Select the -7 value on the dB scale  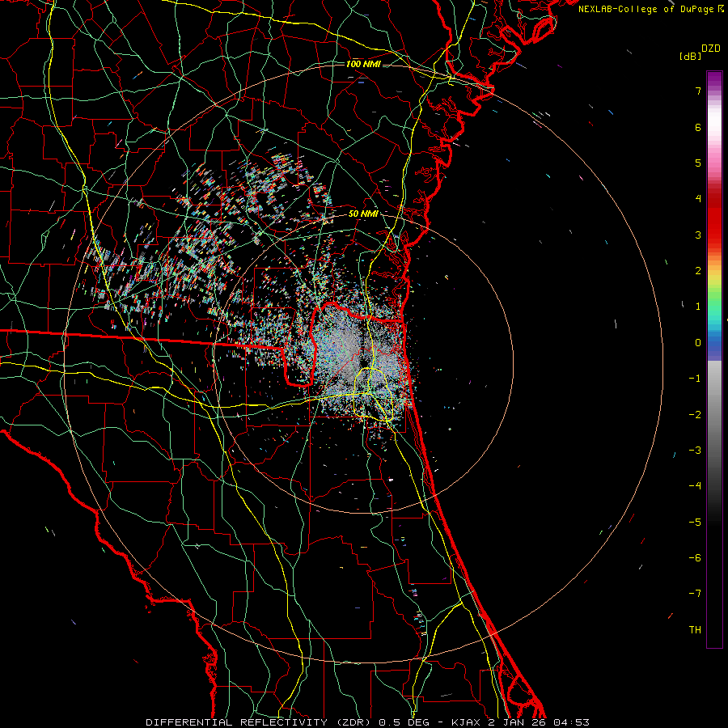[x=695, y=594]
